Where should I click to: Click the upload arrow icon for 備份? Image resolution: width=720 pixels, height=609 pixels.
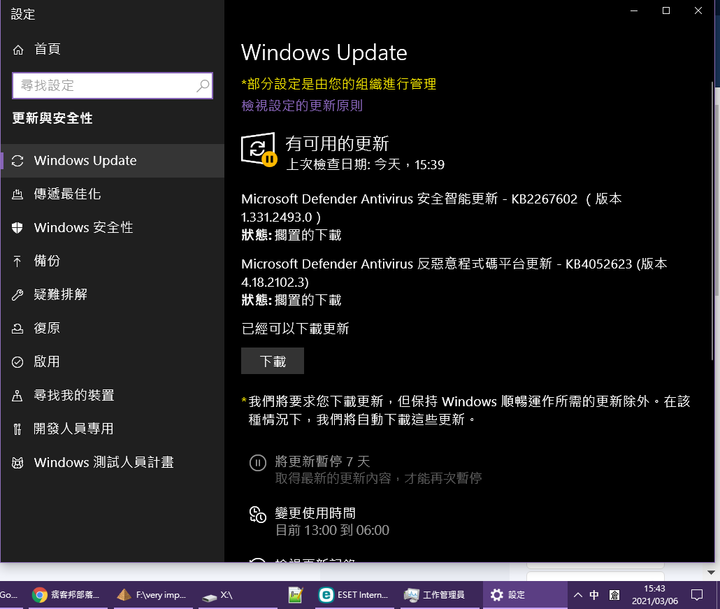pos(17,261)
